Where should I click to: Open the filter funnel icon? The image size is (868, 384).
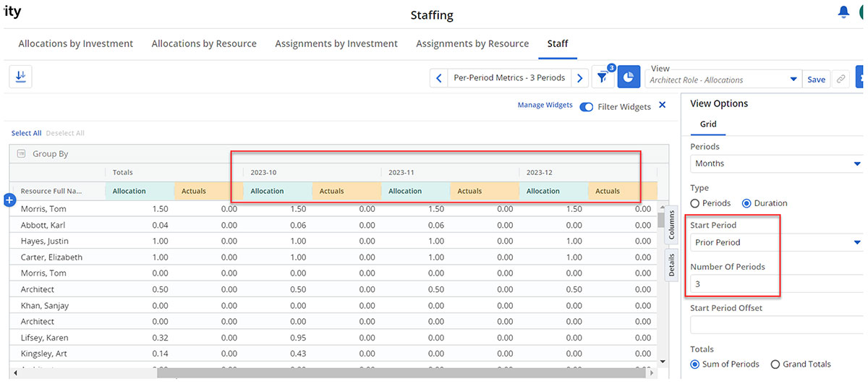click(603, 77)
